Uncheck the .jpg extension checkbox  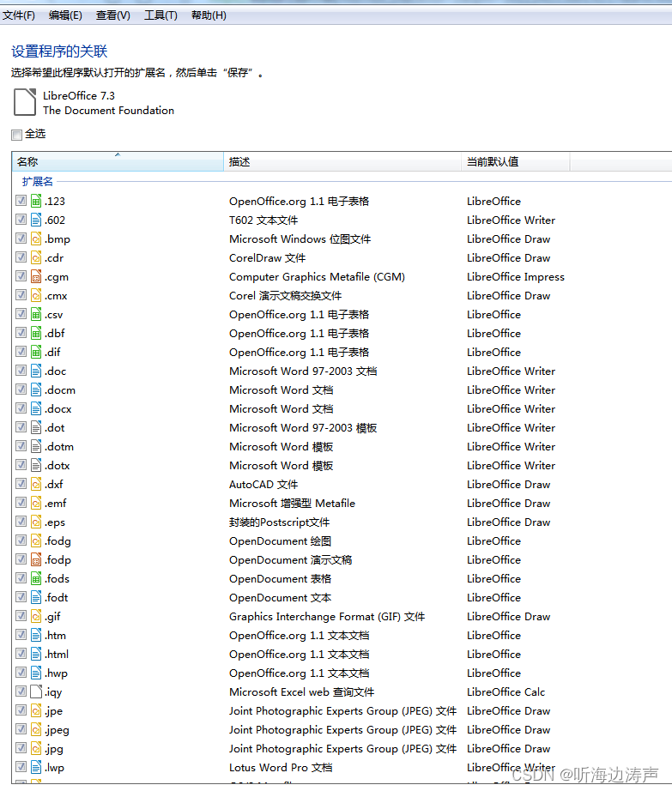click(x=21, y=747)
